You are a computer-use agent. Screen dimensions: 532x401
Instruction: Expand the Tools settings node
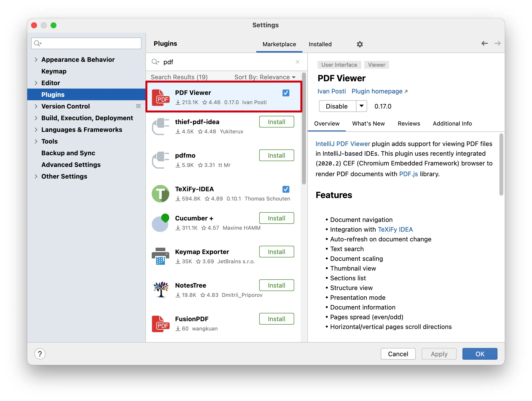point(36,141)
